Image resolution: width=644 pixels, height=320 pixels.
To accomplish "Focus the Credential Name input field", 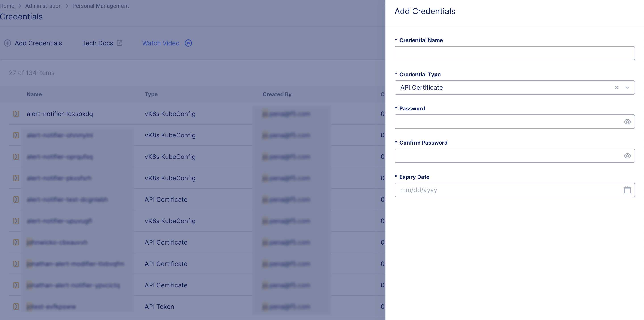I will tap(515, 53).
